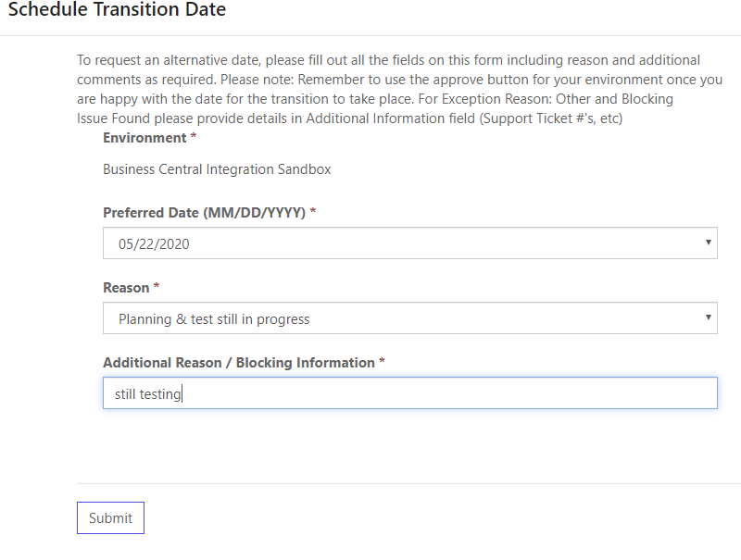Click the Additional Reason / Blocking Information label

(x=239, y=363)
